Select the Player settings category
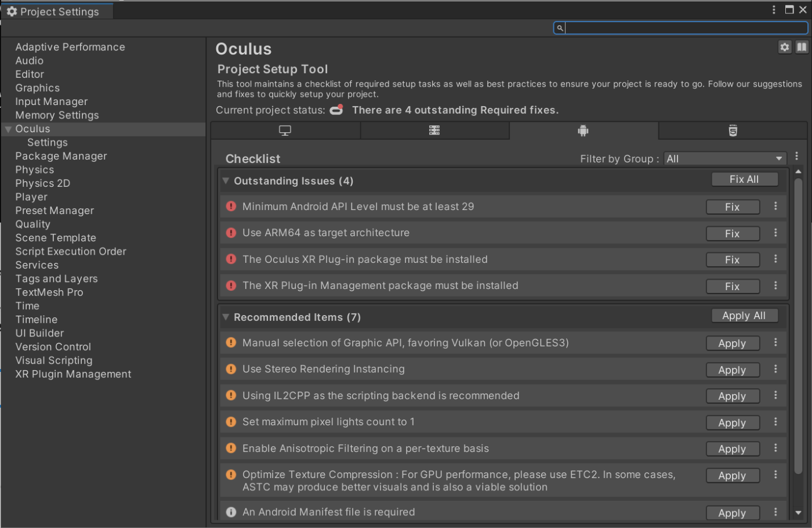Viewport: 812px width, 528px height. 31,197
